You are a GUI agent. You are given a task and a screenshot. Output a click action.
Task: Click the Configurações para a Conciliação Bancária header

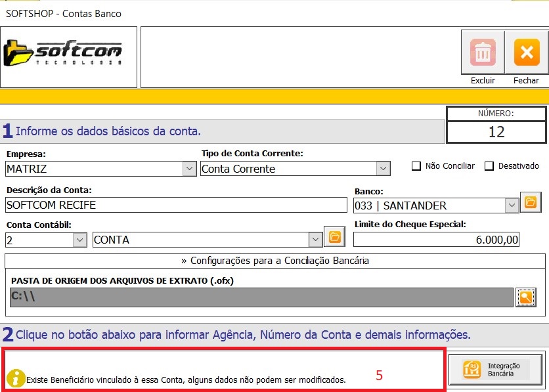tap(274, 261)
